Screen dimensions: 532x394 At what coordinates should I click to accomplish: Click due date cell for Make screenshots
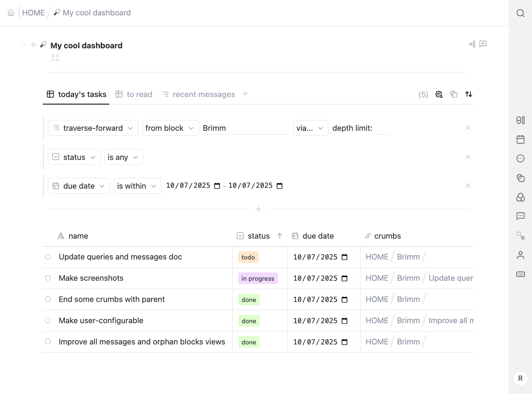(323, 278)
